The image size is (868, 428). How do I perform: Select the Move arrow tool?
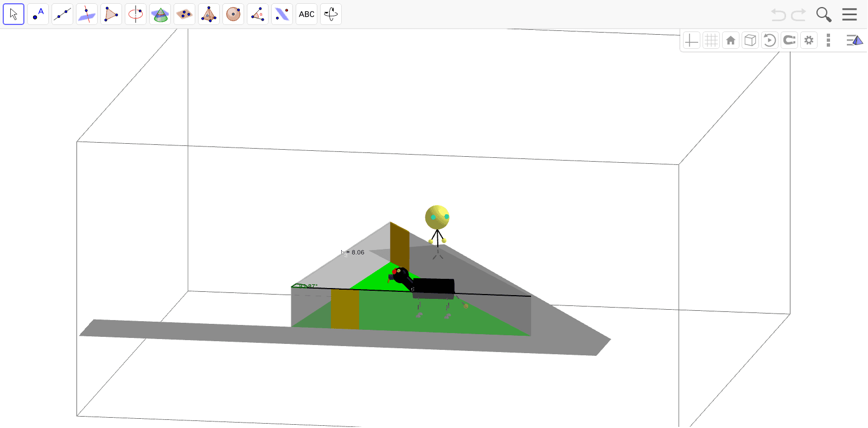[14, 14]
